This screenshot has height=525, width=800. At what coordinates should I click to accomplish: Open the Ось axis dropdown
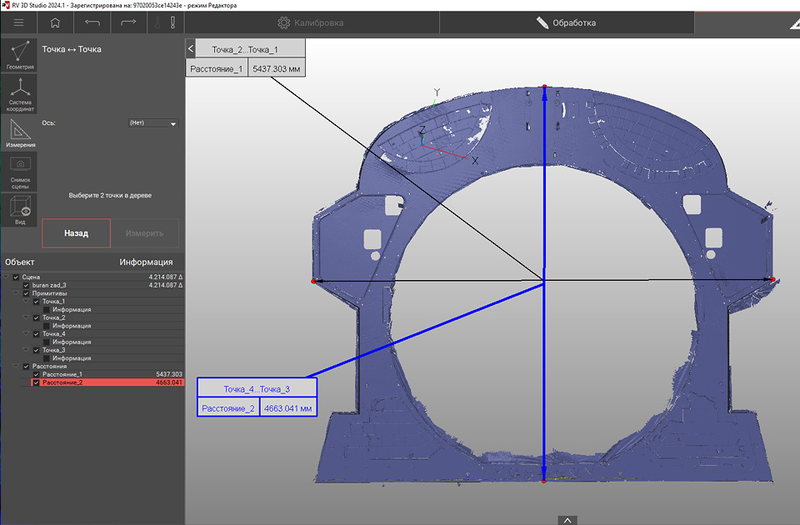click(152, 123)
